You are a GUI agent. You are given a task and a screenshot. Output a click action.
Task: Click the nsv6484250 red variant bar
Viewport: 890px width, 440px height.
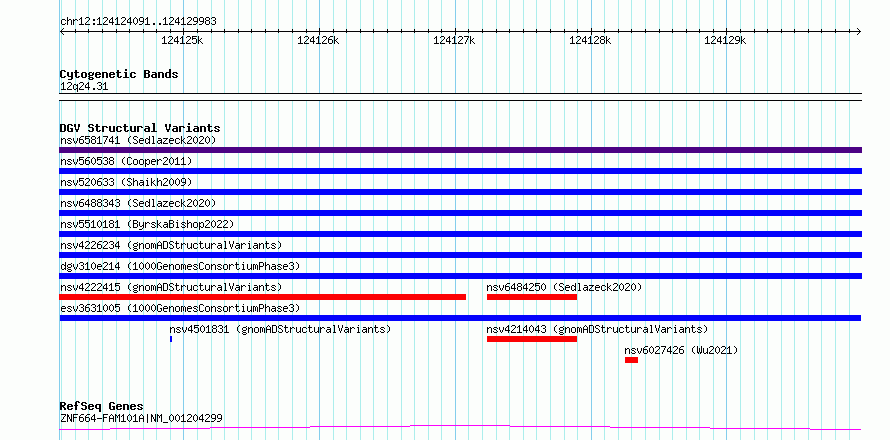[x=532, y=297]
